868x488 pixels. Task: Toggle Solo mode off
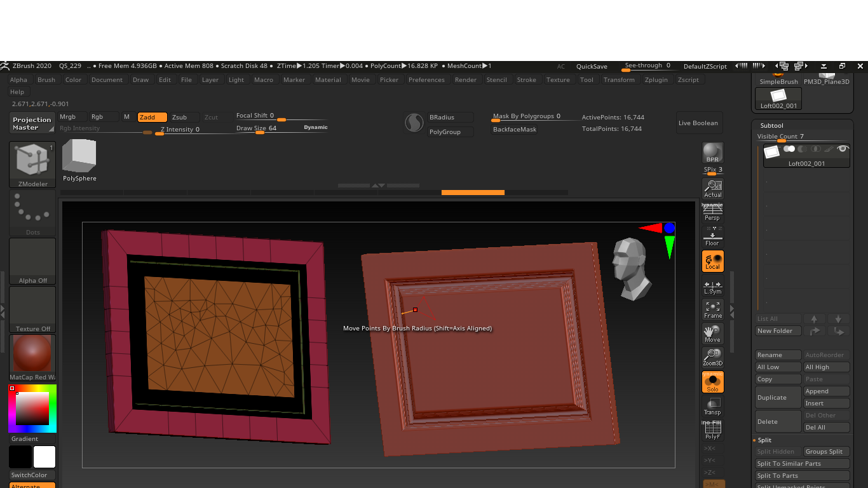click(712, 382)
